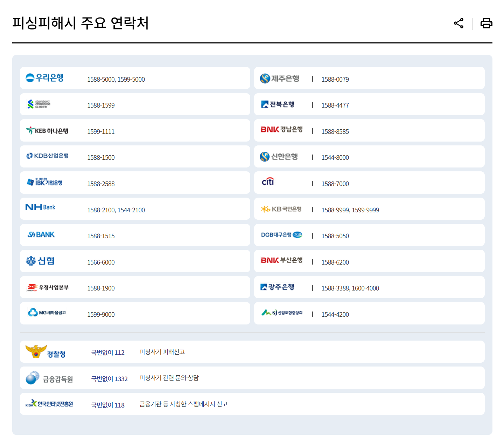
Task: Click phone number 1588-5050
Action: (x=335, y=236)
